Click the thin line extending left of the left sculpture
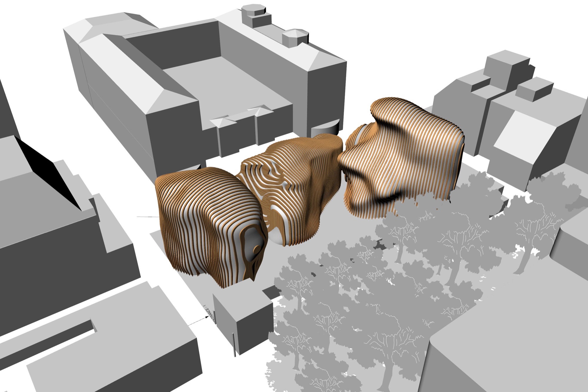Image resolution: width=588 pixels, height=392 pixels. click(x=147, y=217)
